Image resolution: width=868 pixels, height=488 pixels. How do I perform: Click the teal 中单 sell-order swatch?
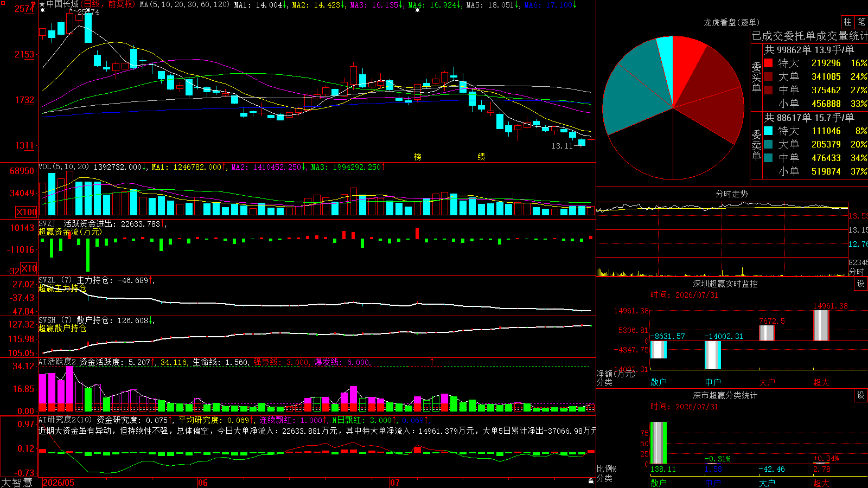768,158
